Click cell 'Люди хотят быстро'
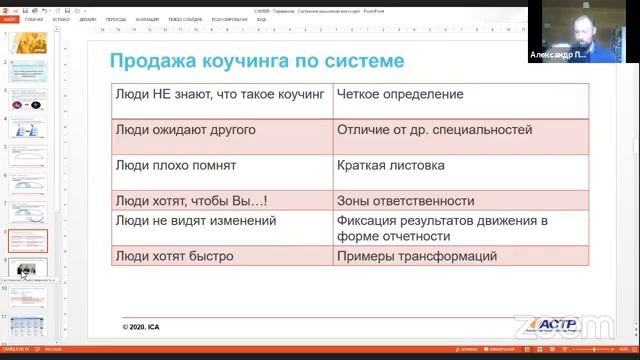 coord(222,256)
